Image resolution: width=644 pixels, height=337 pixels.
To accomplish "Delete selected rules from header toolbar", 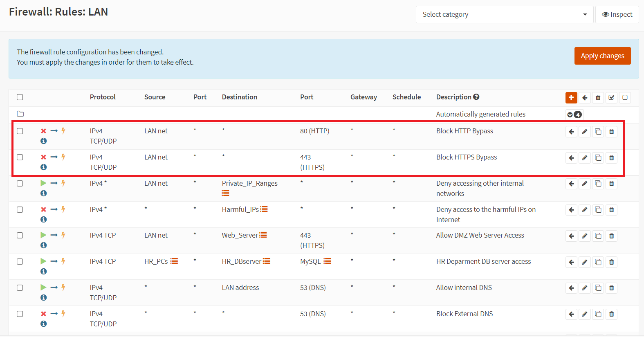I will tap(598, 98).
